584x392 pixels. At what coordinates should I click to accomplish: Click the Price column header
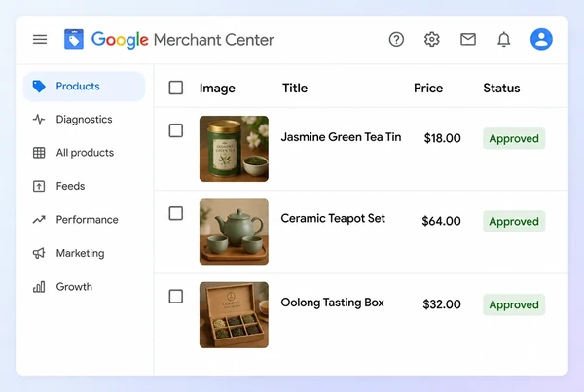(x=428, y=88)
